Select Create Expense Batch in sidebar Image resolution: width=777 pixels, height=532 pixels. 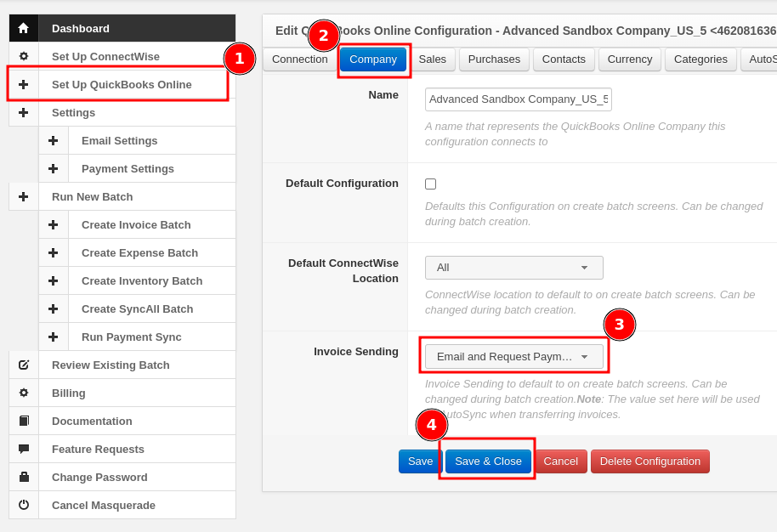tap(151, 253)
